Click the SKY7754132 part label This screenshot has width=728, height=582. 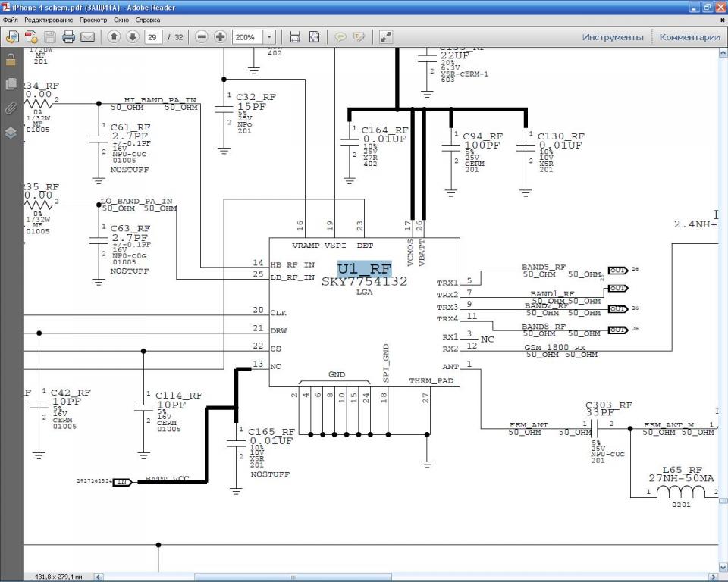pyautogui.click(x=365, y=281)
